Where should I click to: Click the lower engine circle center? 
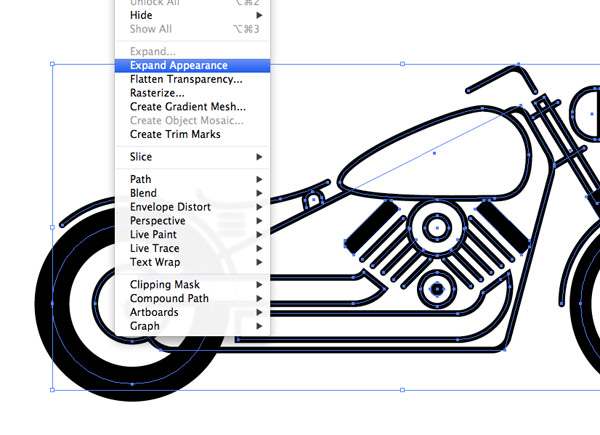pyautogui.click(x=437, y=289)
